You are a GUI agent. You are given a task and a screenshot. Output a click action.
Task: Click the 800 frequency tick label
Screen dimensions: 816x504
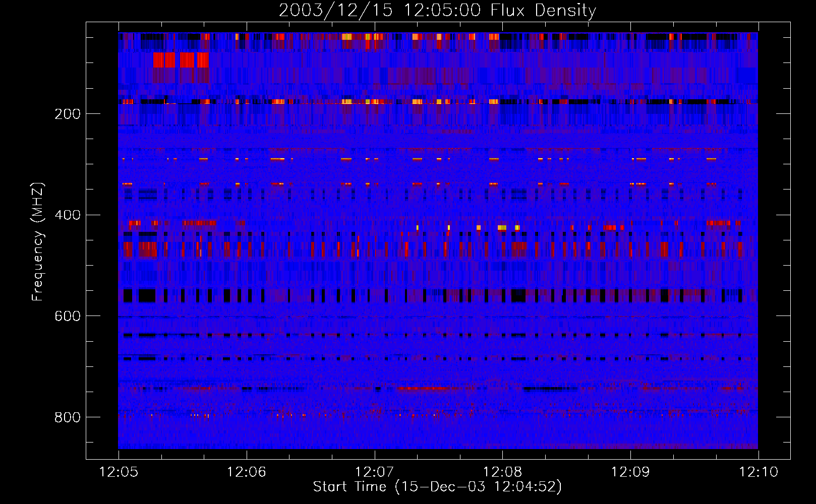point(68,417)
